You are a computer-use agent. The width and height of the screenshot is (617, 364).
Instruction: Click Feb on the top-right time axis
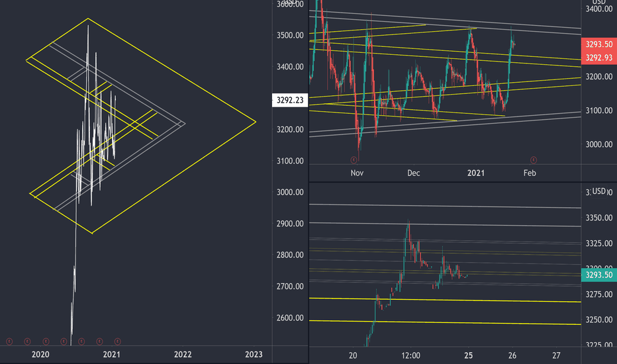pyautogui.click(x=530, y=173)
